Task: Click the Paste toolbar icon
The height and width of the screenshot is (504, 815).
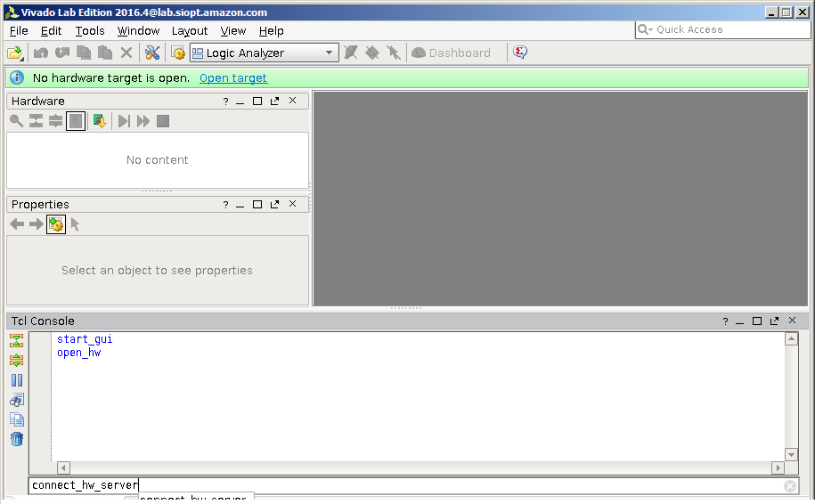Action: point(105,53)
